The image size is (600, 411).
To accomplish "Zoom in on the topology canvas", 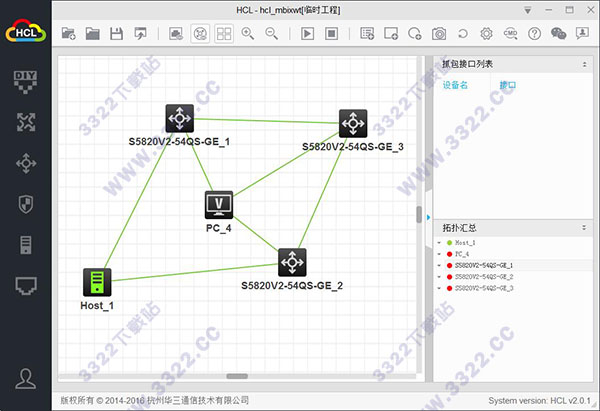I will (x=248, y=34).
